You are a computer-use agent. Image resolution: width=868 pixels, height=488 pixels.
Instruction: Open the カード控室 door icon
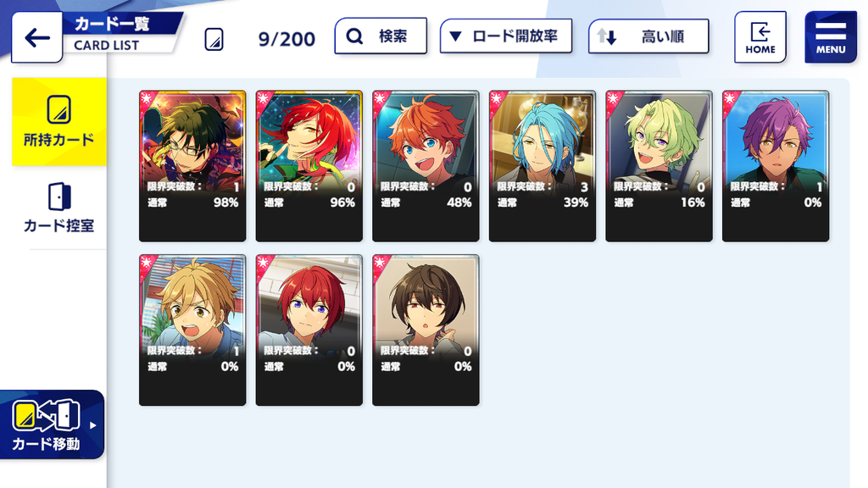pyautogui.click(x=59, y=197)
